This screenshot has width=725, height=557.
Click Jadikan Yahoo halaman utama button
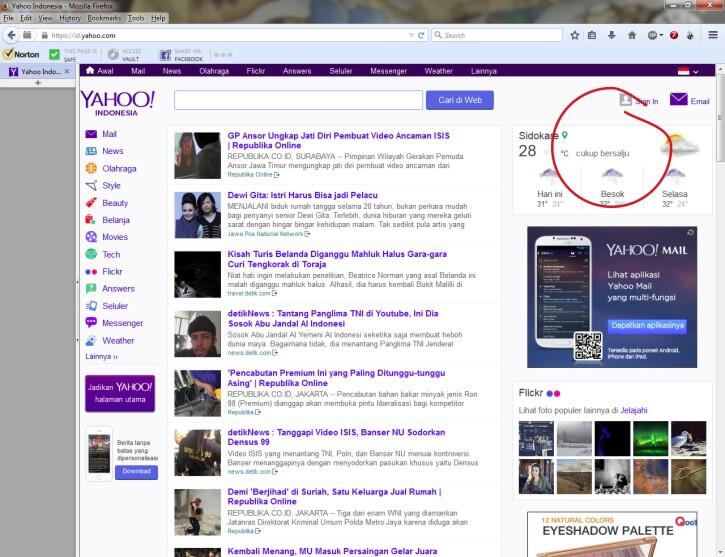(x=120, y=393)
